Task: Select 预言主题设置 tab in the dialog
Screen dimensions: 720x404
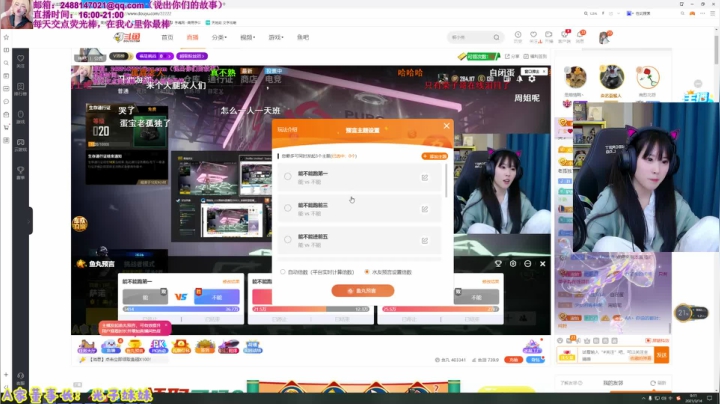Action: tap(362, 130)
